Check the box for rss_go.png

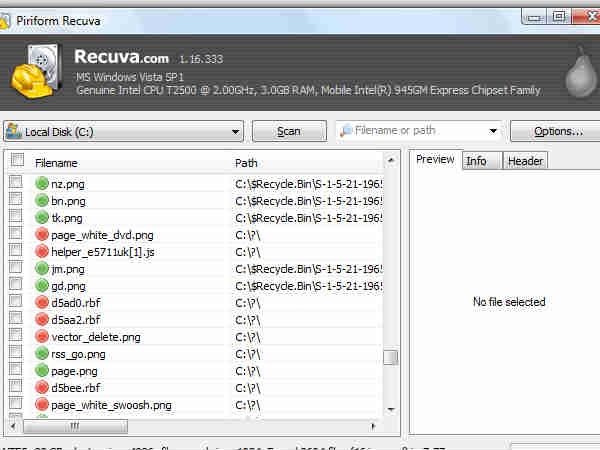16,352
